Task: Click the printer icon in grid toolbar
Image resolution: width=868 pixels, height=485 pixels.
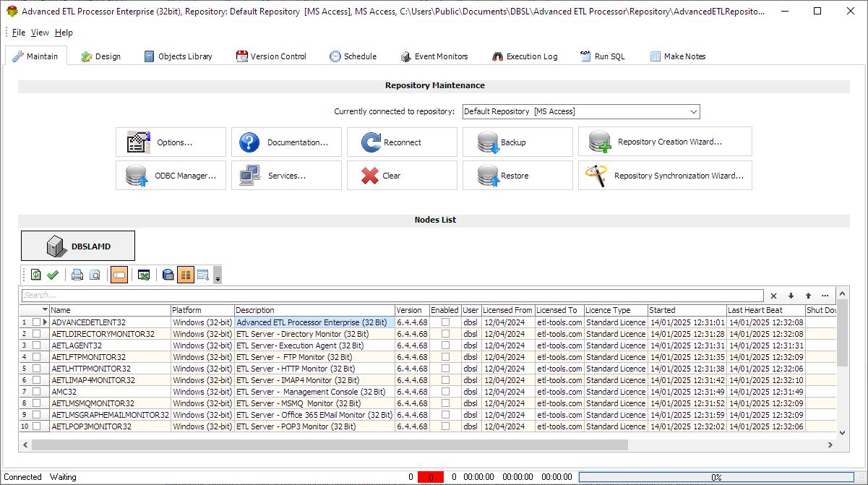Action: (77, 275)
